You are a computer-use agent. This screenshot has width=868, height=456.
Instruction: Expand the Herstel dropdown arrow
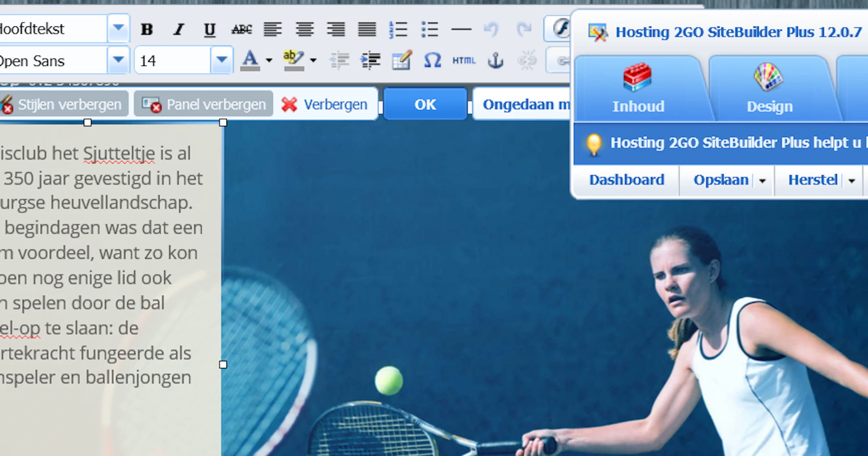pyautogui.click(x=851, y=181)
